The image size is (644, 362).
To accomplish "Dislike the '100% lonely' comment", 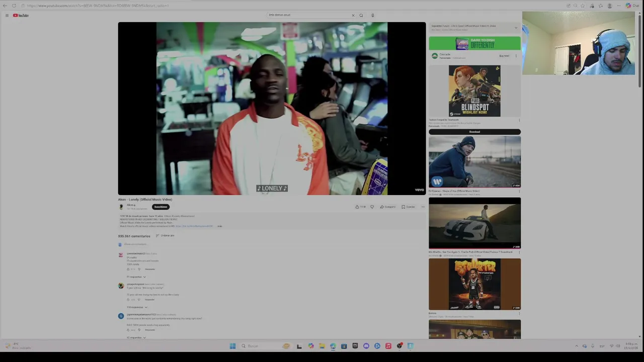I will pyautogui.click(x=139, y=269).
